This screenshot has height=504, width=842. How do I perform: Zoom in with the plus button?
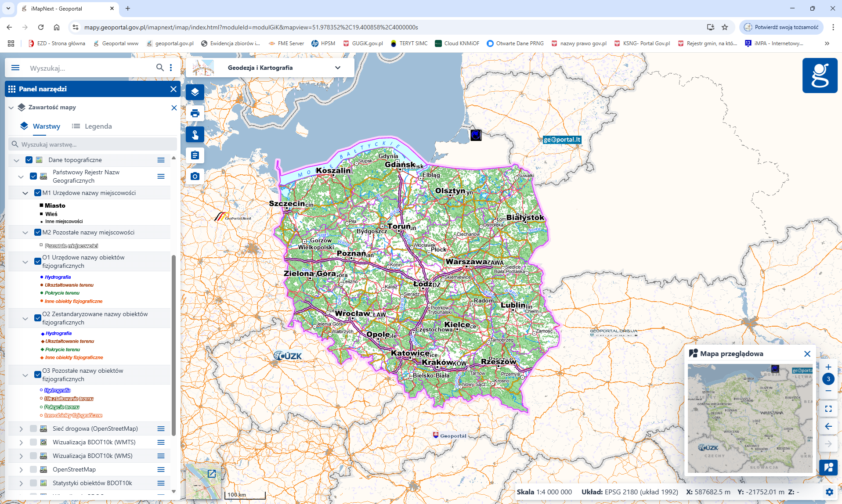pos(828,367)
